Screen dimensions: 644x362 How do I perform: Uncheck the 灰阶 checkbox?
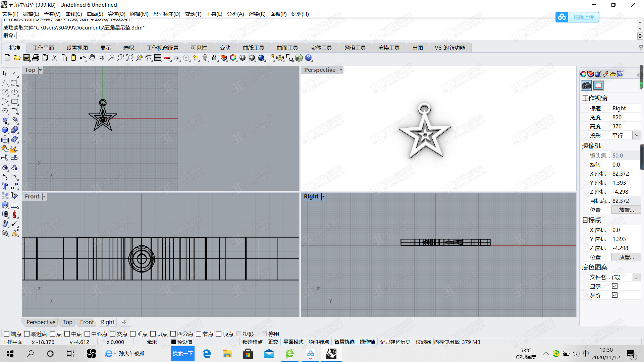[614, 295]
